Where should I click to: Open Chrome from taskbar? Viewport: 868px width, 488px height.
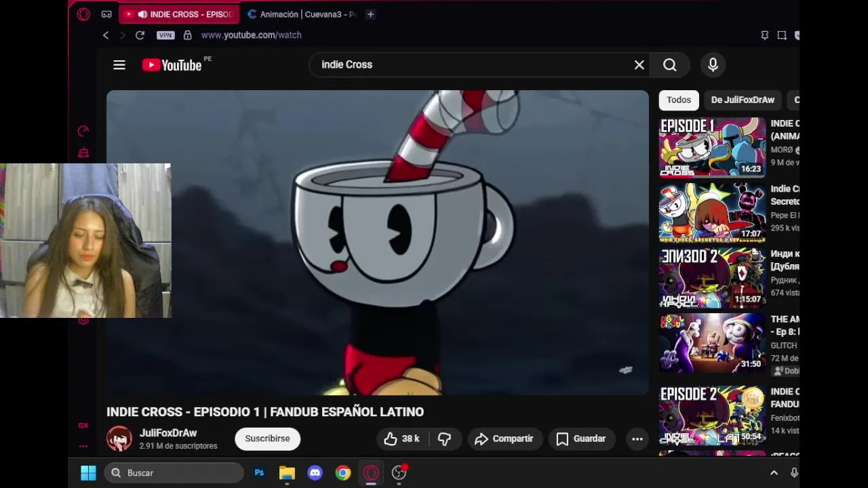[x=343, y=473]
